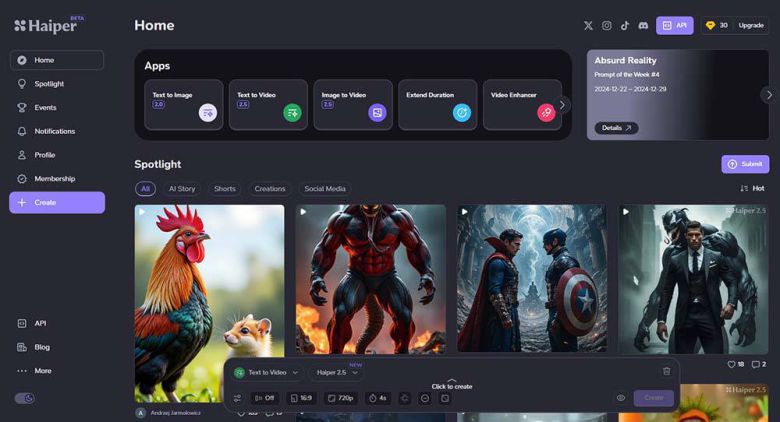Open the settings sliders icon in creation bar
Screen dimensions: 780x422
237,398
